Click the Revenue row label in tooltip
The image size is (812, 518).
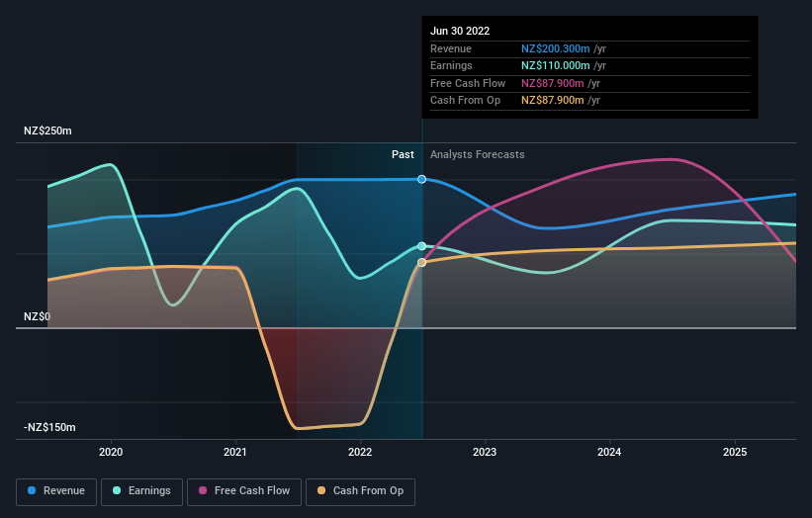451,48
